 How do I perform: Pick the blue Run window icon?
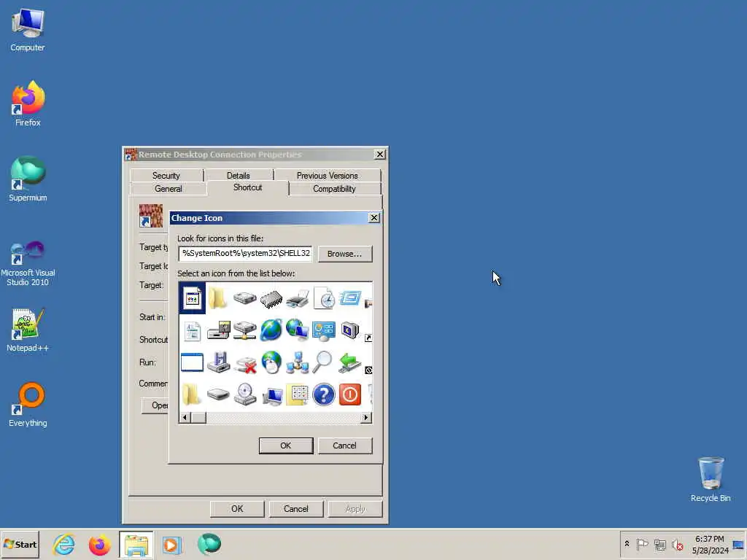pyautogui.click(x=350, y=298)
